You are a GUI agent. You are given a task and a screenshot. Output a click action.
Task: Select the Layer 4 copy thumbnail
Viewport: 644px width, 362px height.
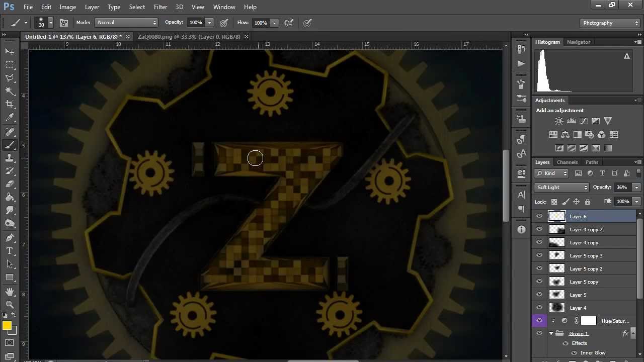556,242
